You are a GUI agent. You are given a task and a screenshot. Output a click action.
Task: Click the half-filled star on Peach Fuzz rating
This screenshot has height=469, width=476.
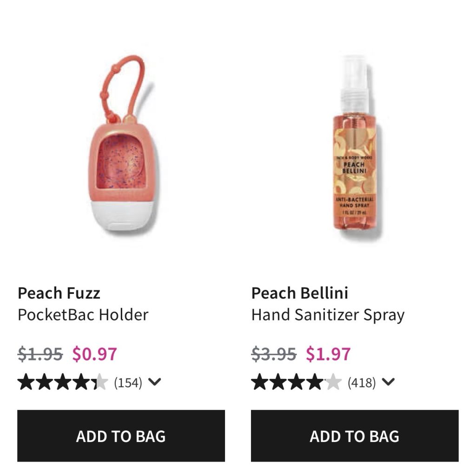coord(99,383)
